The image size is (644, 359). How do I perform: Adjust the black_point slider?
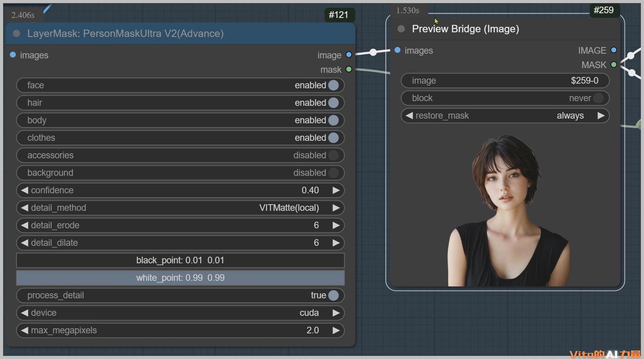pos(180,260)
